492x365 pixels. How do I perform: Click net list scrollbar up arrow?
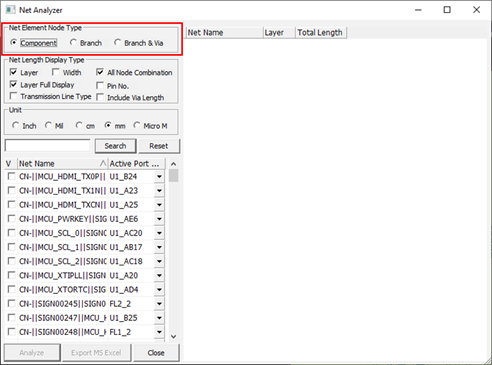(173, 164)
